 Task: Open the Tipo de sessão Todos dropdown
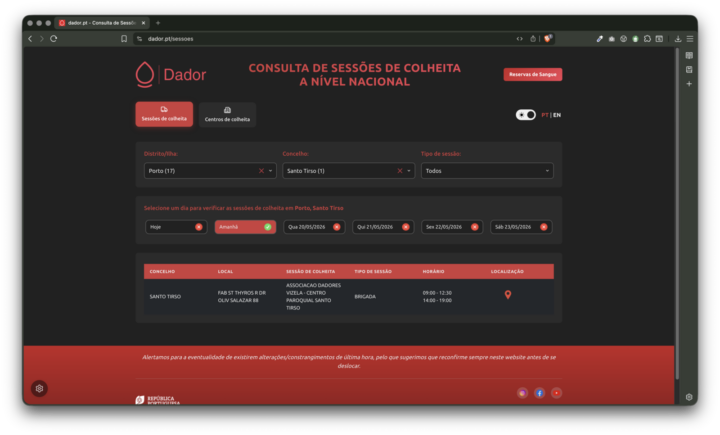[x=487, y=171]
